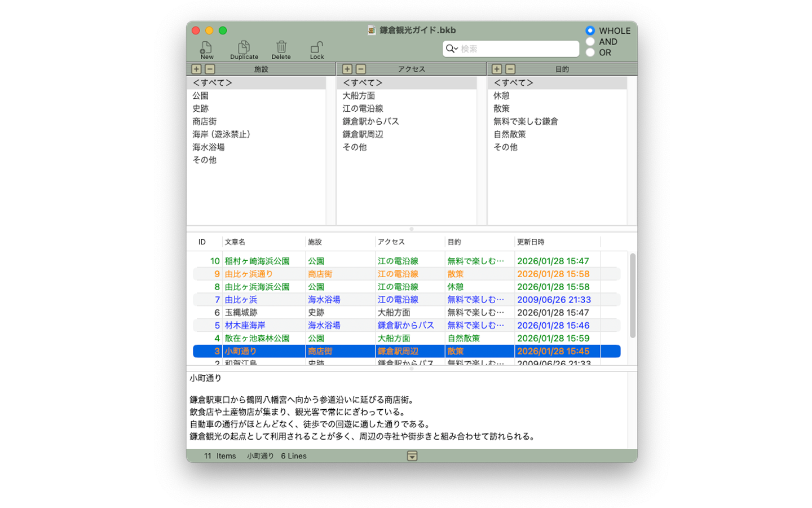Click the table's vertical scrollbar
Screen dimensions: 812x508
pos(633,296)
